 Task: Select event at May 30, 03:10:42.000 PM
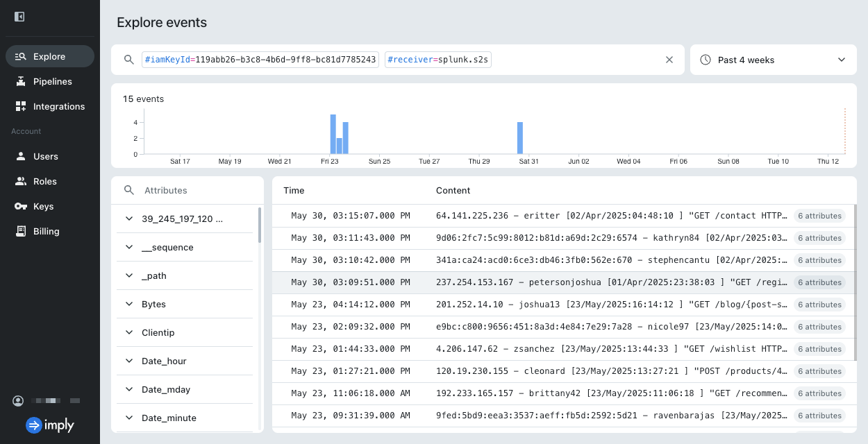point(562,260)
